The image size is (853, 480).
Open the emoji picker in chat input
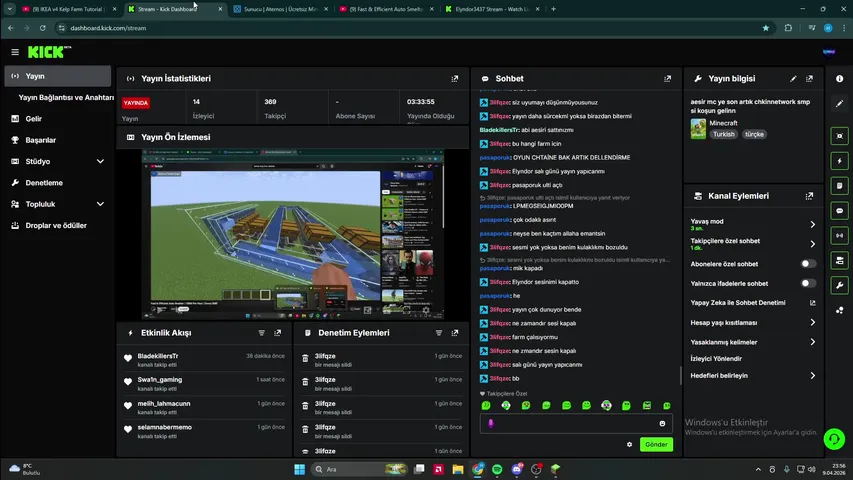662,423
